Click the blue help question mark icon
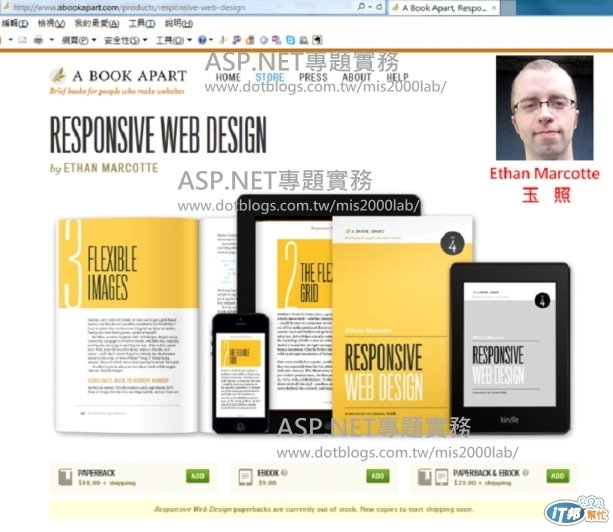Image resolution: width=613 pixels, height=532 pixels. click(x=202, y=40)
